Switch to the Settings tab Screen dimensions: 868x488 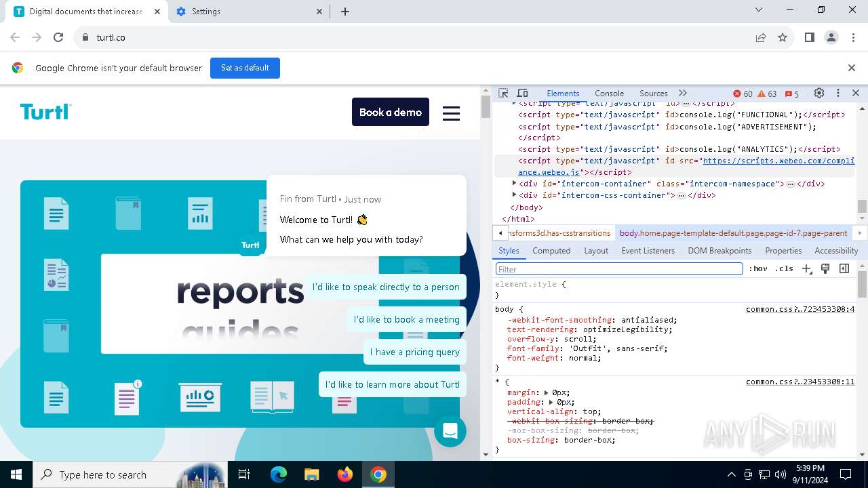tap(250, 12)
